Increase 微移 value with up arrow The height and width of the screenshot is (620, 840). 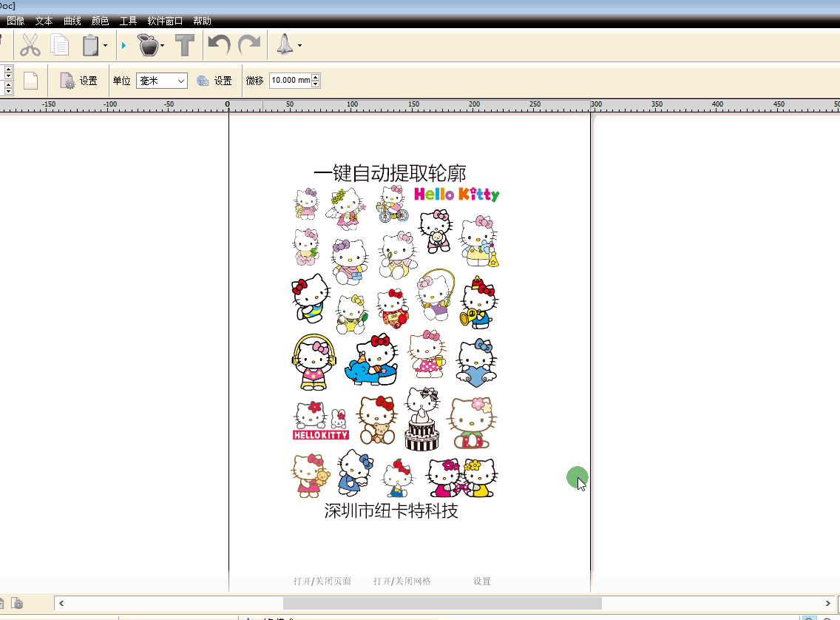click(316, 77)
